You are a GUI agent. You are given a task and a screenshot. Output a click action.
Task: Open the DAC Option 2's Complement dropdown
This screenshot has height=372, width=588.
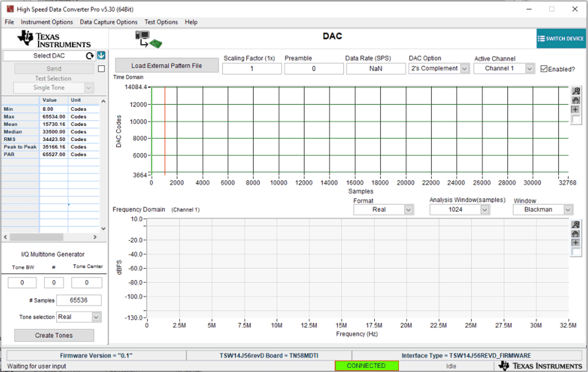[465, 69]
